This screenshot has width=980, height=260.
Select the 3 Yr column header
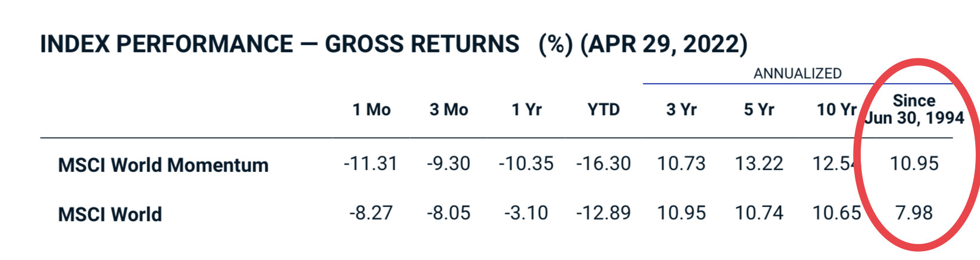pyautogui.click(x=681, y=110)
